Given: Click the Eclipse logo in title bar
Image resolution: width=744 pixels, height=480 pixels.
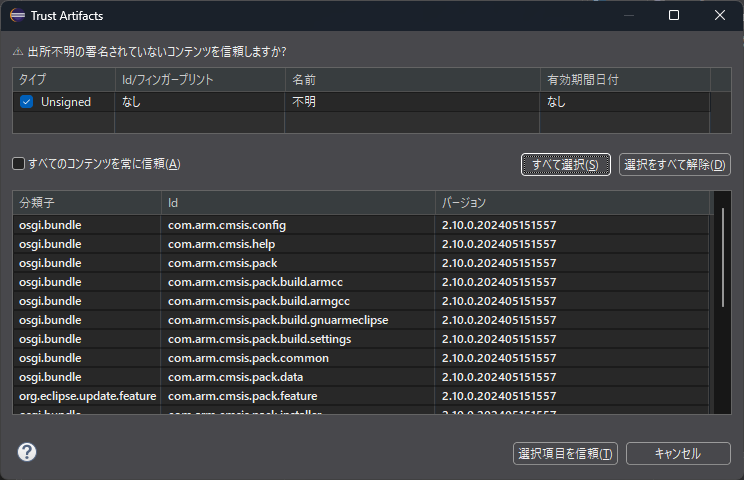Looking at the screenshot, I should tap(18, 16).
